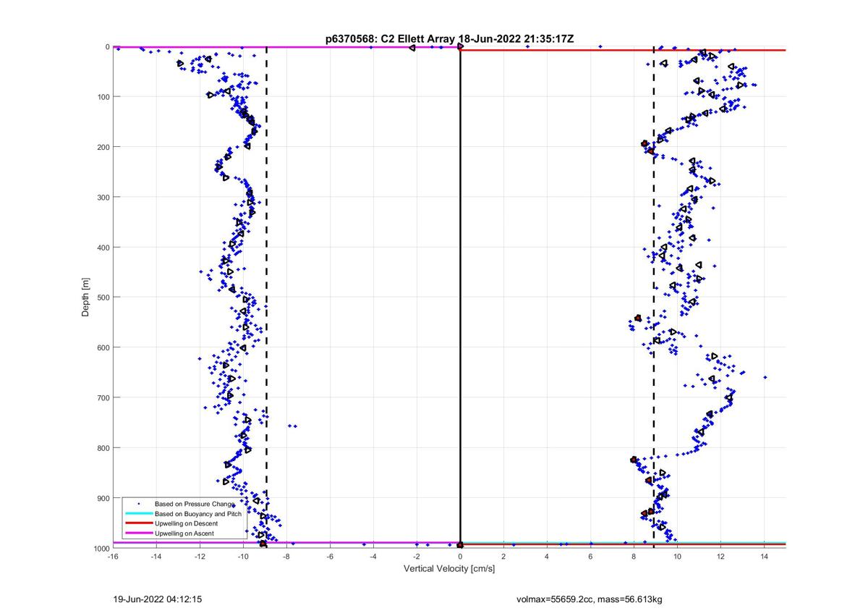Click velocity axis tick label '-14'
The width and height of the screenshot is (868, 616).
[x=156, y=557]
